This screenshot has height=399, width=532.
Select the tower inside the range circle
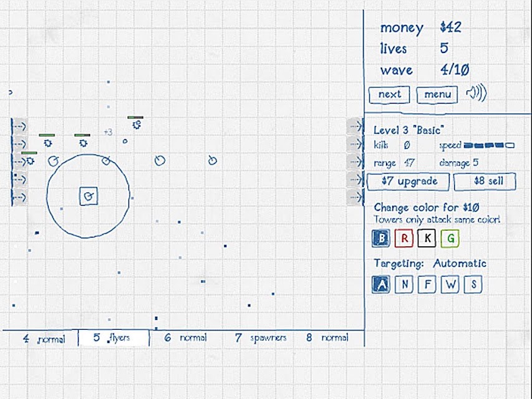click(89, 196)
